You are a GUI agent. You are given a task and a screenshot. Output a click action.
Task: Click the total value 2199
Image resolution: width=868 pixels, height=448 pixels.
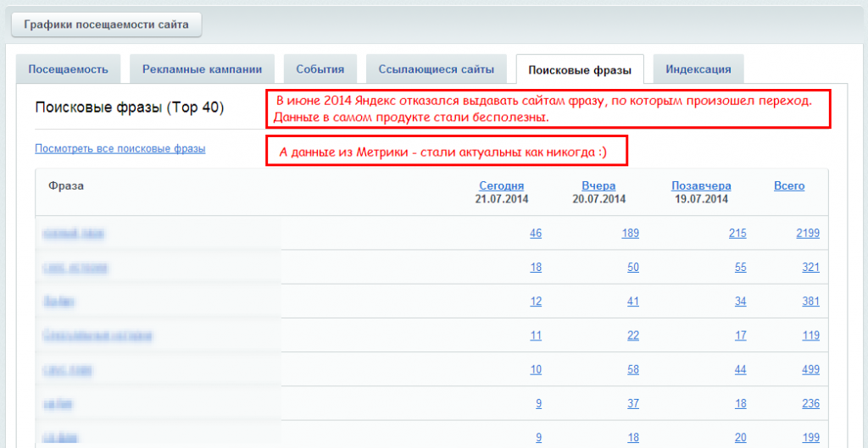808,233
